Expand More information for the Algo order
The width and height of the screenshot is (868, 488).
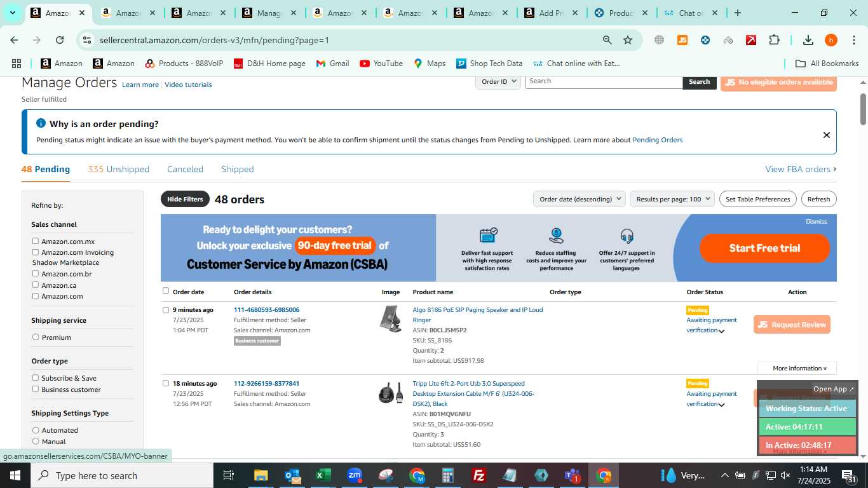(797, 368)
